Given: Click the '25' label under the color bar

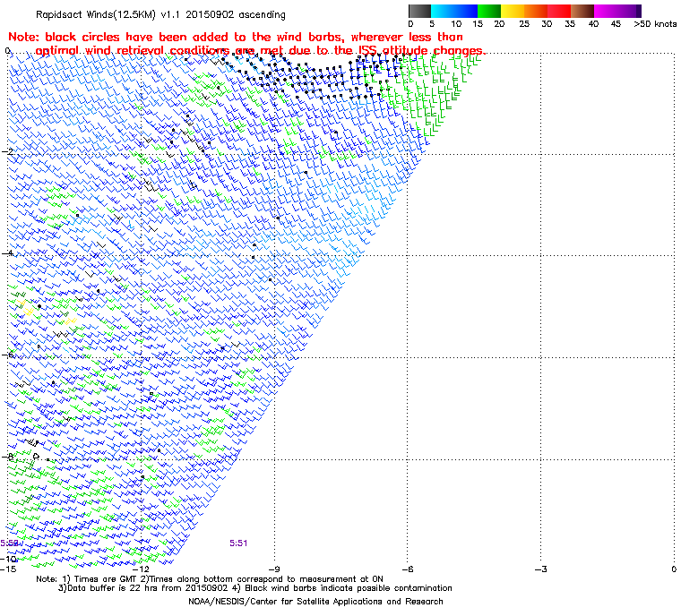Looking at the screenshot, I should [525, 24].
